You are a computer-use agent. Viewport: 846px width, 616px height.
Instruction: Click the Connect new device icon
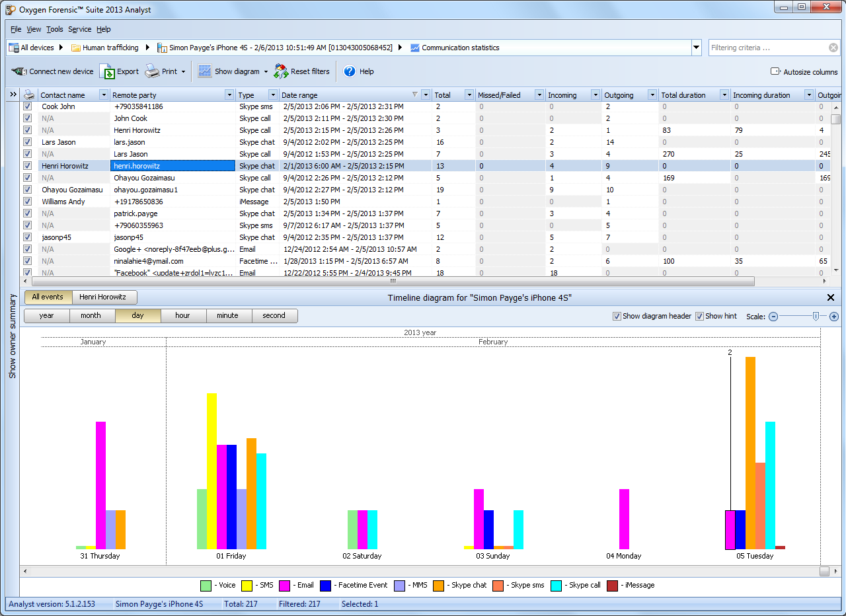tap(19, 71)
